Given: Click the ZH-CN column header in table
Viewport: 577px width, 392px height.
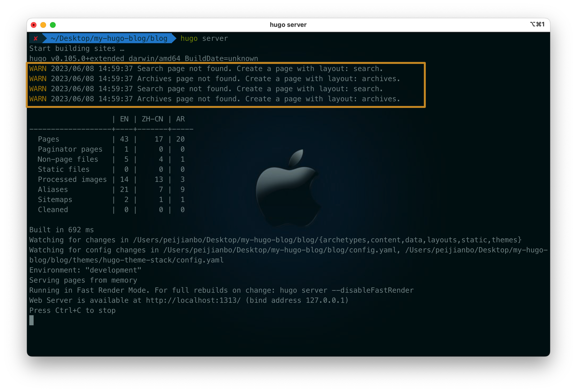Looking at the screenshot, I should coord(152,119).
